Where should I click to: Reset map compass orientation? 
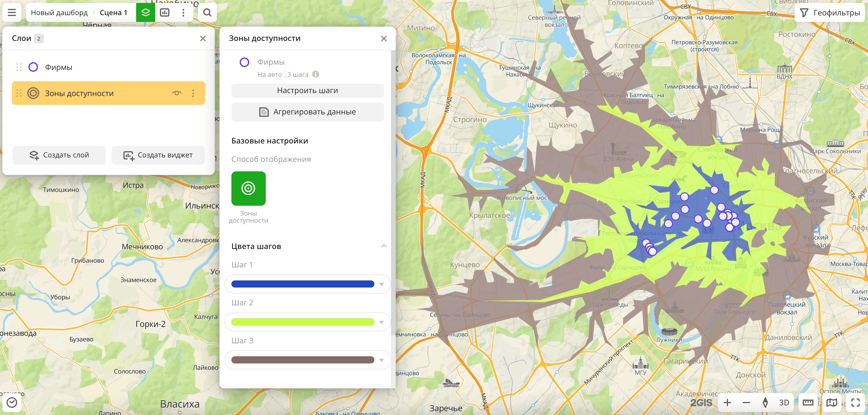pos(765,403)
